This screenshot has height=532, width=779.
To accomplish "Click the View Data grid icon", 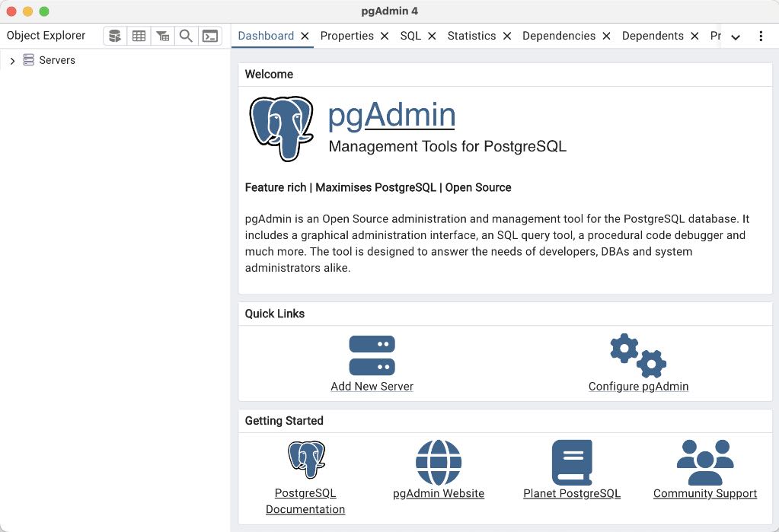I will pos(139,35).
